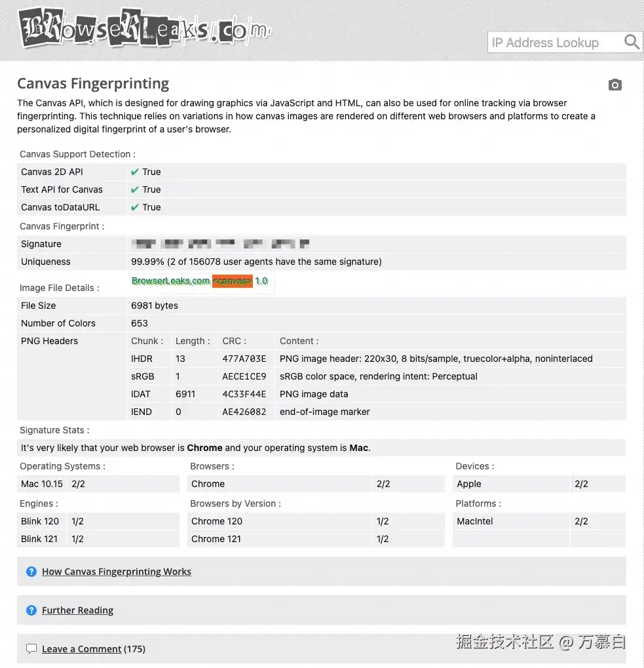Click the speech bubble comment icon

pyautogui.click(x=31, y=649)
